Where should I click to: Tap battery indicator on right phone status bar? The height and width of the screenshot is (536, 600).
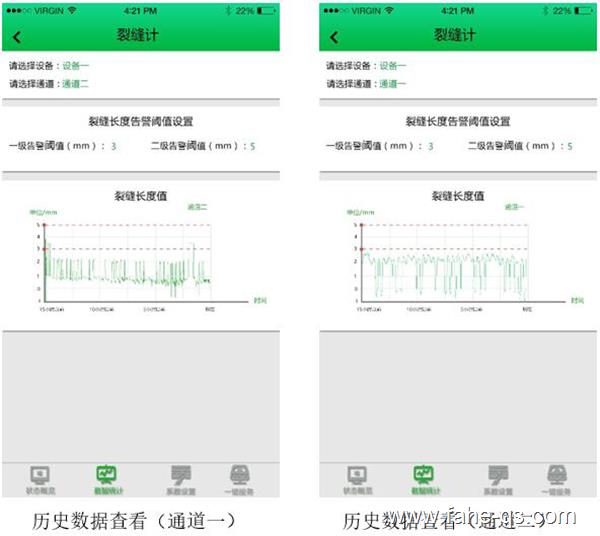tap(584, 11)
